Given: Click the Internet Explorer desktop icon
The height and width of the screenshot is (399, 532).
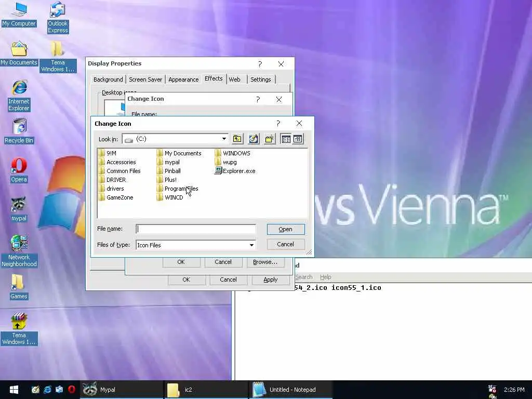Looking at the screenshot, I should coord(19,96).
